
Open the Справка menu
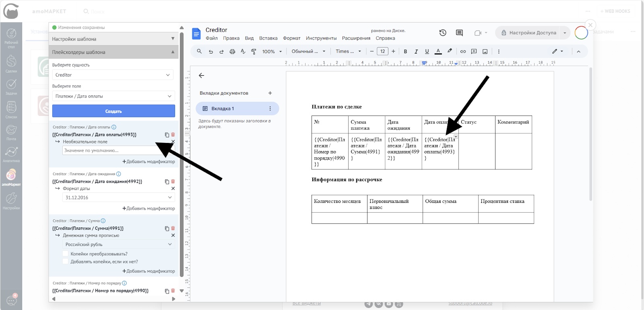pyautogui.click(x=385, y=38)
